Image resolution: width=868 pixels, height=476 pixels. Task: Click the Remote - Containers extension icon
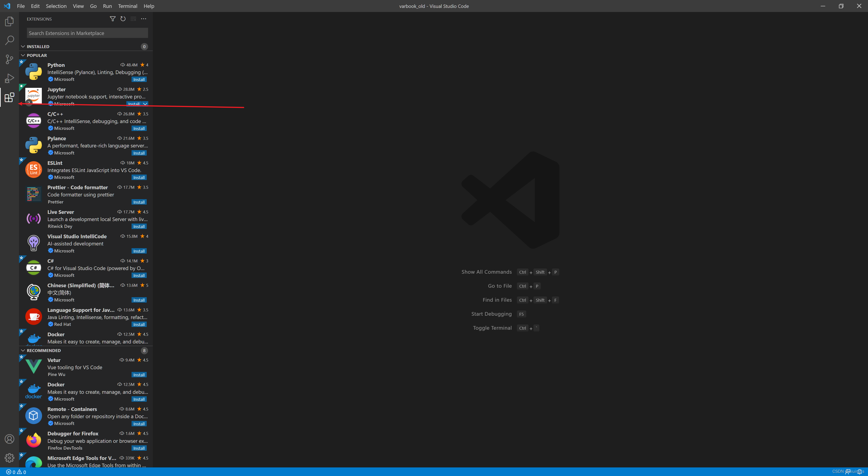pos(34,416)
